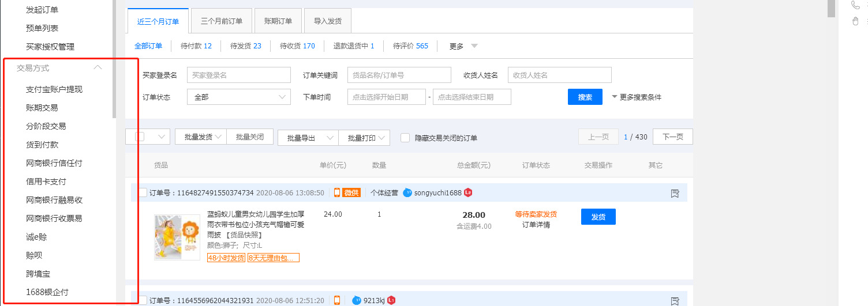Screen dimensions: 868x306
Task: Check the box for order 1164827491550374734
Action: (x=142, y=192)
